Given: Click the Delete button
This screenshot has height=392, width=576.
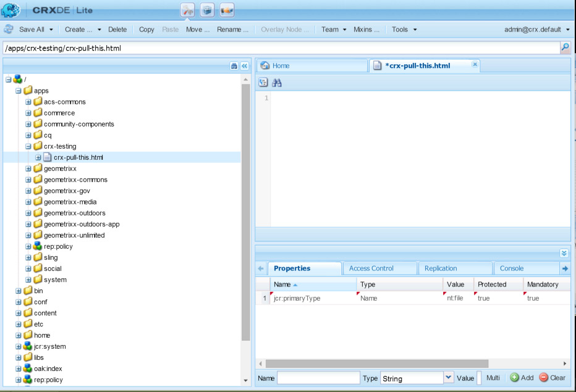Looking at the screenshot, I should pyautogui.click(x=117, y=30).
